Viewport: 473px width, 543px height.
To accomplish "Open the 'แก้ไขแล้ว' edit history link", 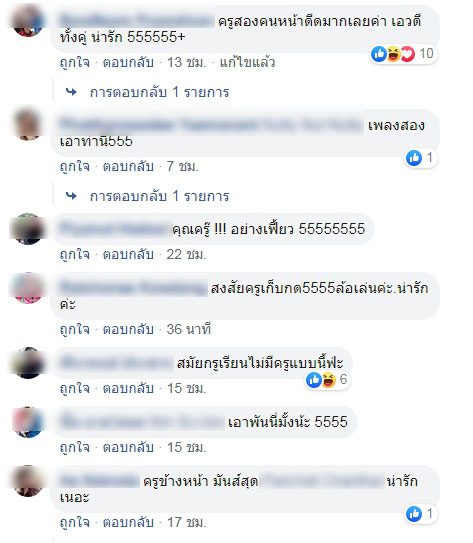I will (x=247, y=63).
